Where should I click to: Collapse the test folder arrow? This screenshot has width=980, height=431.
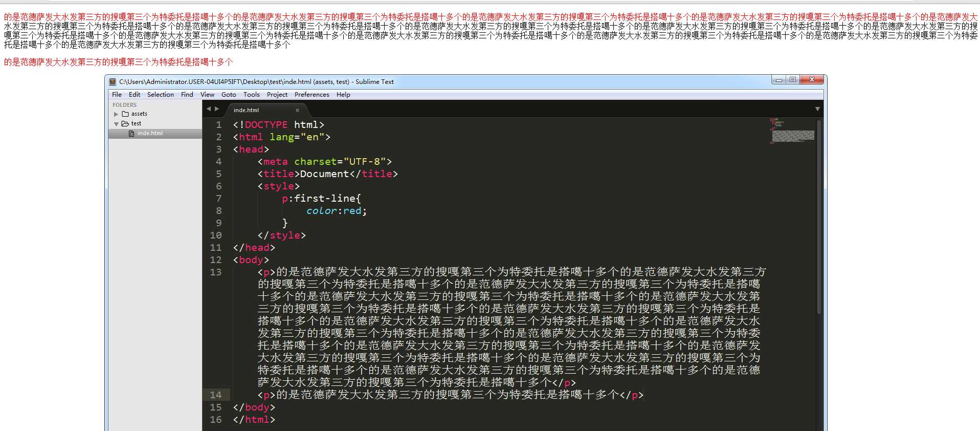(x=116, y=124)
